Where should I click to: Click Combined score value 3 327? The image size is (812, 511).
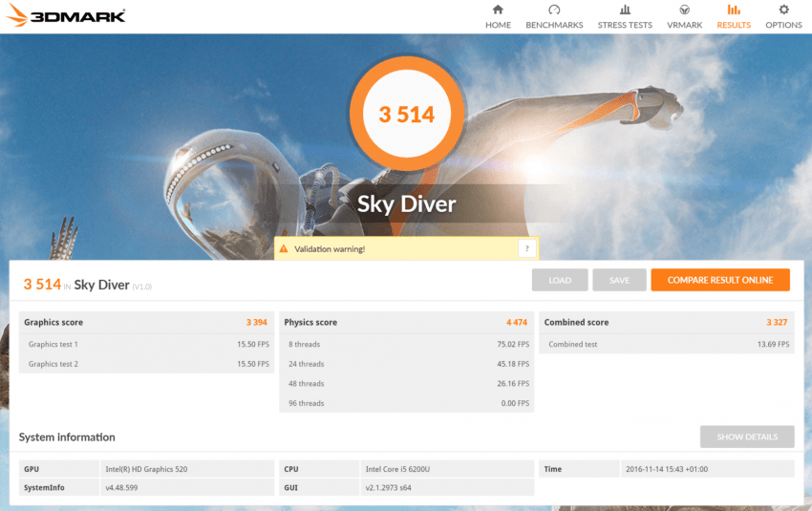click(x=777, y=322)
